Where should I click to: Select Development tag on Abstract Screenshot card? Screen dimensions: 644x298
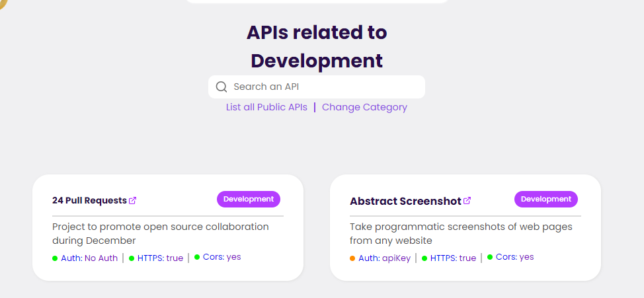(546, 199)
